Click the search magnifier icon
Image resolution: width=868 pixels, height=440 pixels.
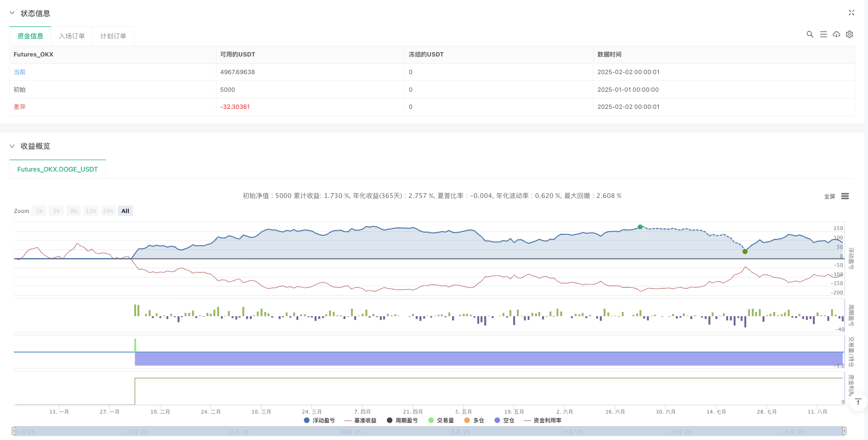point(810,34)
